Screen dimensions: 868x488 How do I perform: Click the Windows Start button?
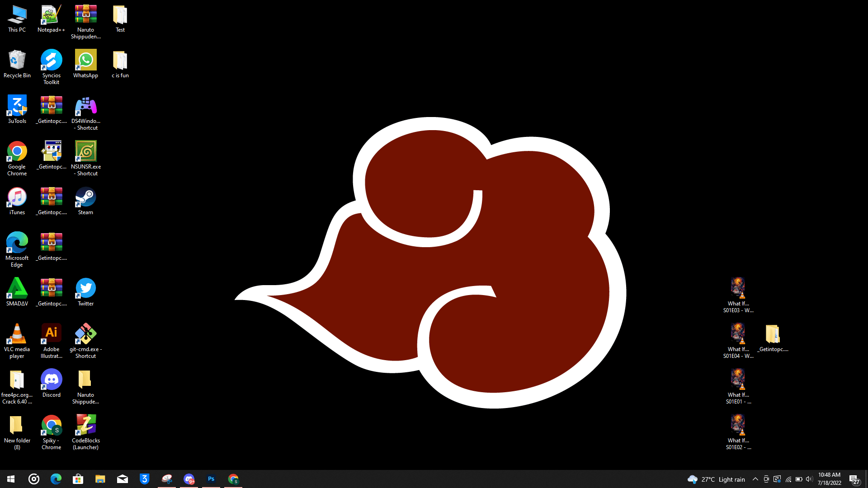pos(11,479)
